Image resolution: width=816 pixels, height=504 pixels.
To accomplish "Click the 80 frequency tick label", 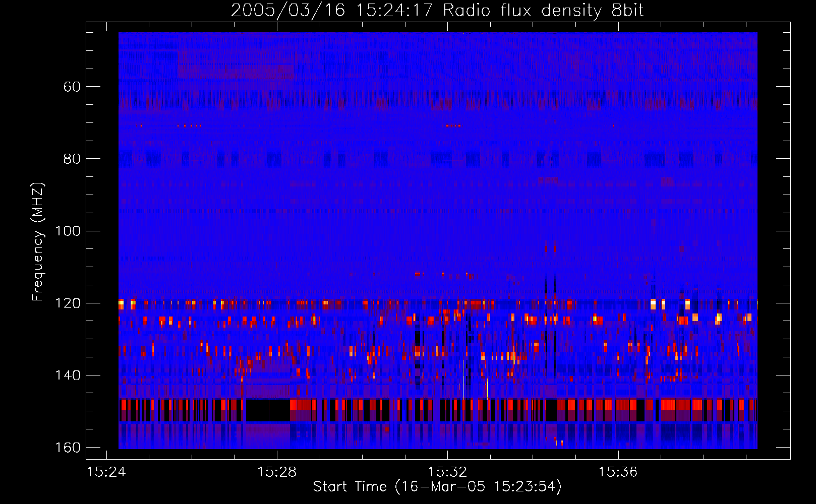I will click(72, 159).
